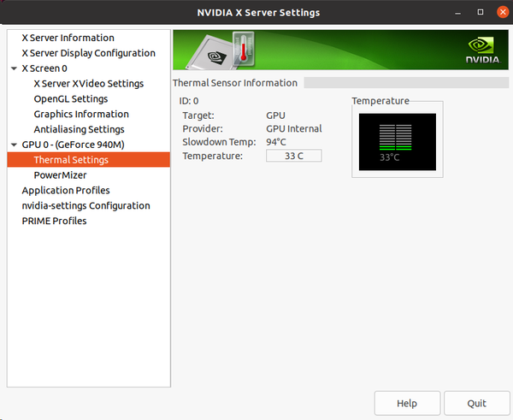This screenshot has height=420, width=513.
Task: Open nvidia-settings Configuration
Action: coord(85,206)
